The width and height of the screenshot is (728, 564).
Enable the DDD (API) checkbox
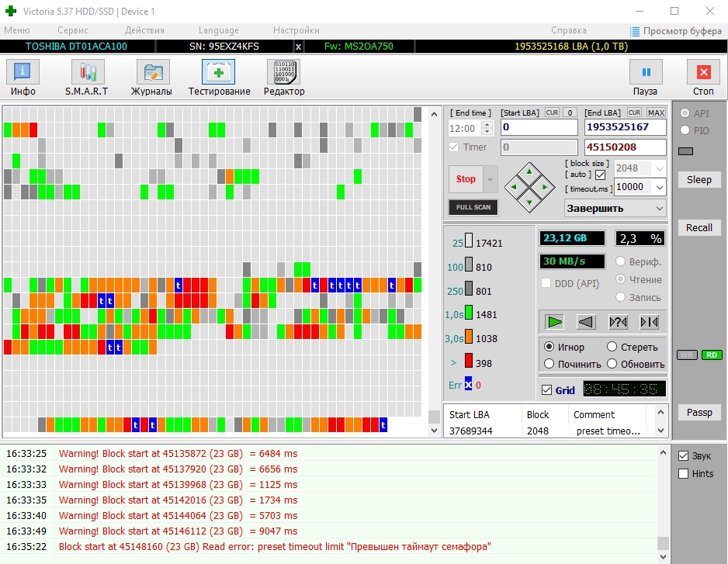pos(546,283)
